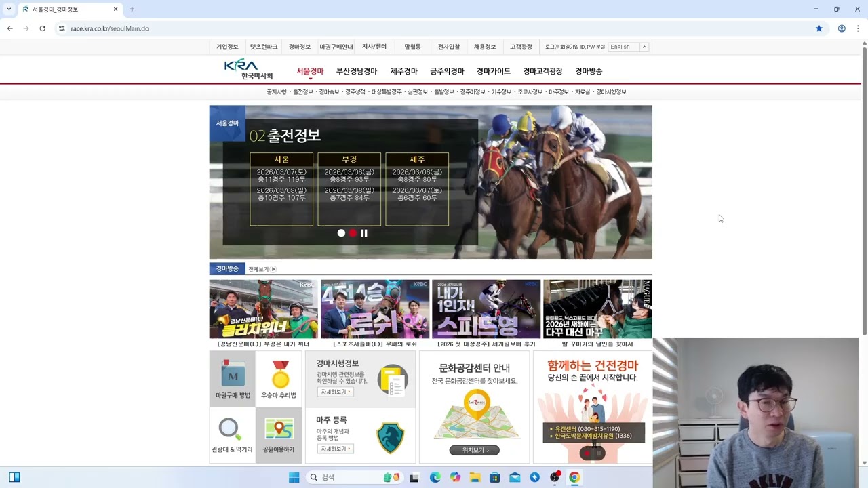Open Chrome three-dot menu

[858, 28]
